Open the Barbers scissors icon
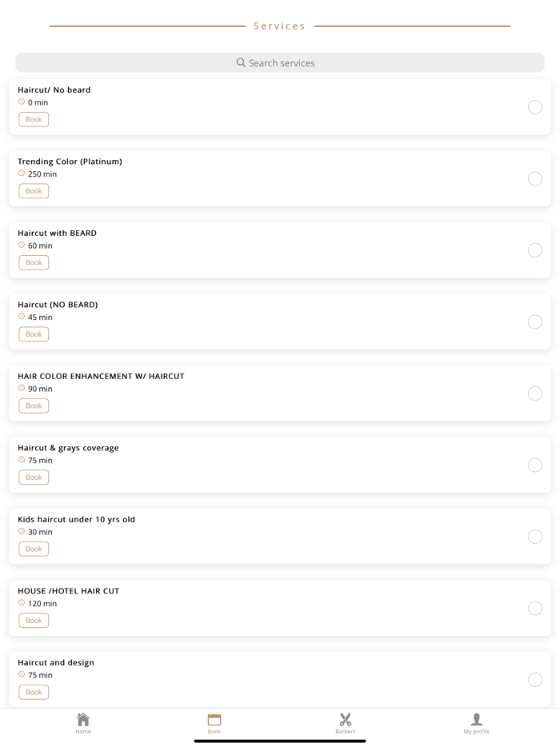Screen dimensions: 560x747 click(x=346, y=719)
